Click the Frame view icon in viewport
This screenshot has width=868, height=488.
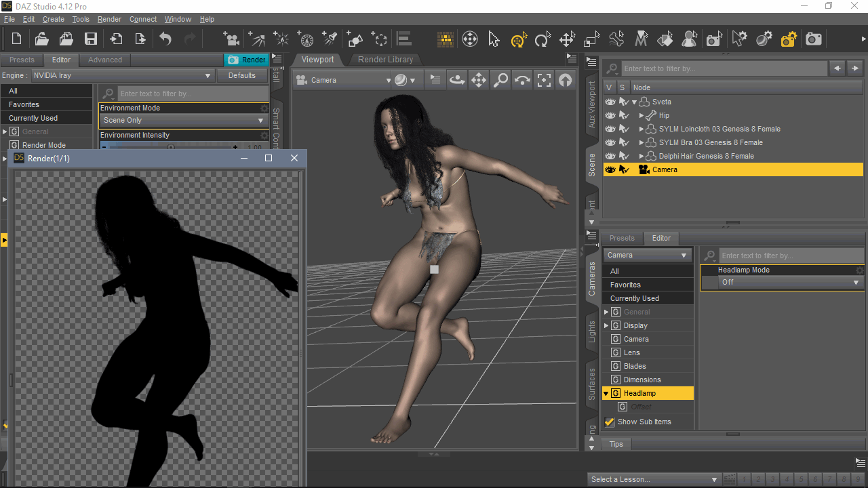pos(544,80)
